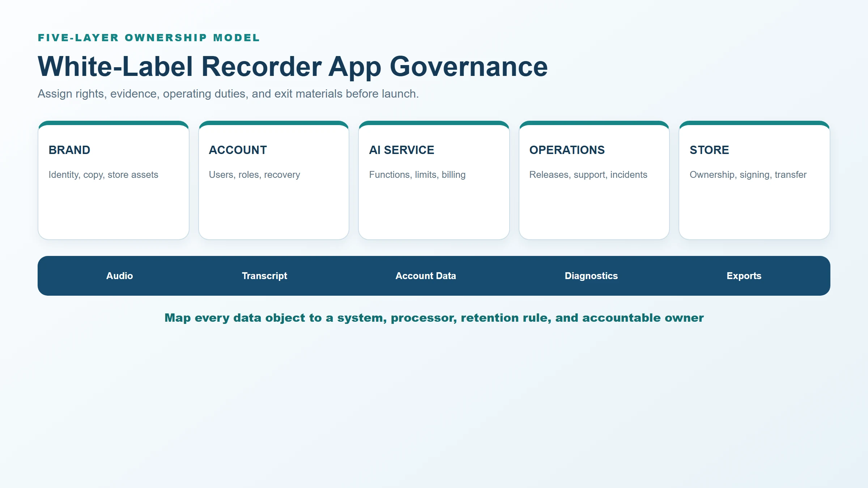
Task: Click the Audio item in the dark bar
Action: tap(120, 276)
